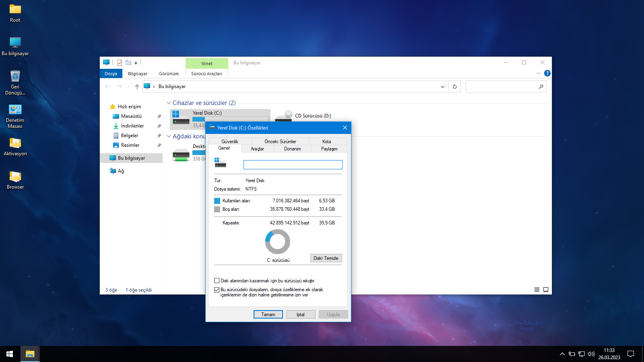This screenshot has width=644, height=362.
Task: Open the address bar history dropdown
Action: 442,86
